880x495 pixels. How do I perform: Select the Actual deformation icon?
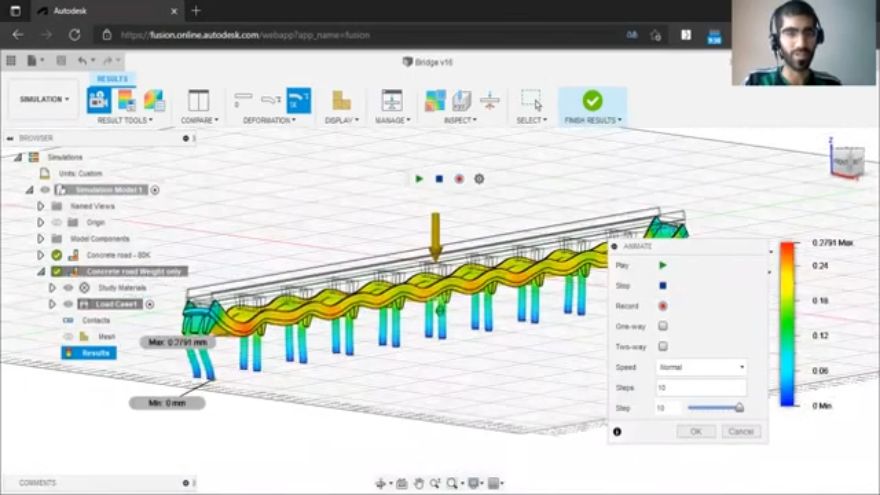(x=272, y=100)
